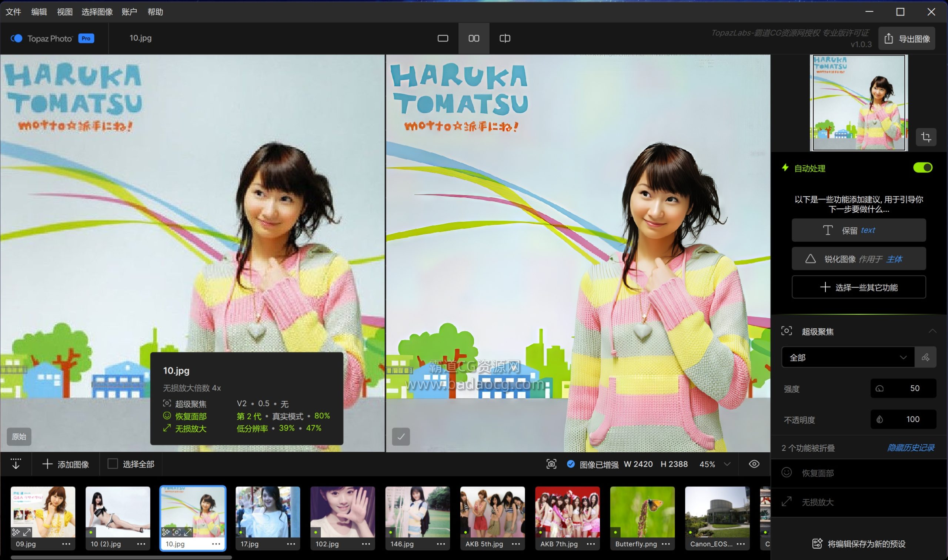The image size is (948, 560).
Task: Toggle the 自动处理 switch off
Action: 922,168
